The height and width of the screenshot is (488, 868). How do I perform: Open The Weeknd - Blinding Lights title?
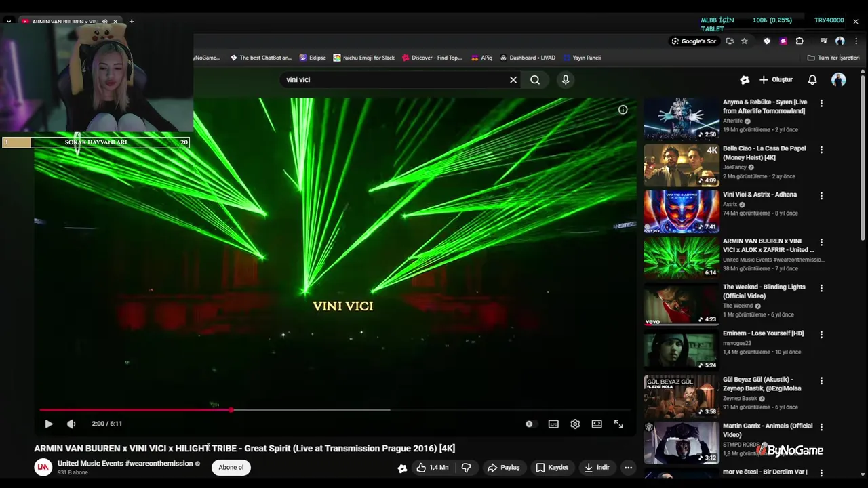[764, 291]
